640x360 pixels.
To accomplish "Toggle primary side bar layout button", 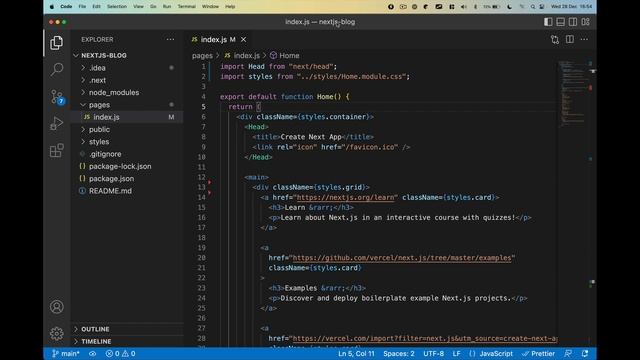I will [x=548, y=22].
